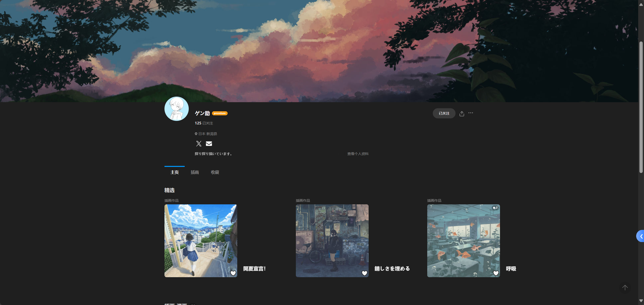Click the scrollbar up arrow
Screen dimensions: 644x305
(x=641, y=4)
